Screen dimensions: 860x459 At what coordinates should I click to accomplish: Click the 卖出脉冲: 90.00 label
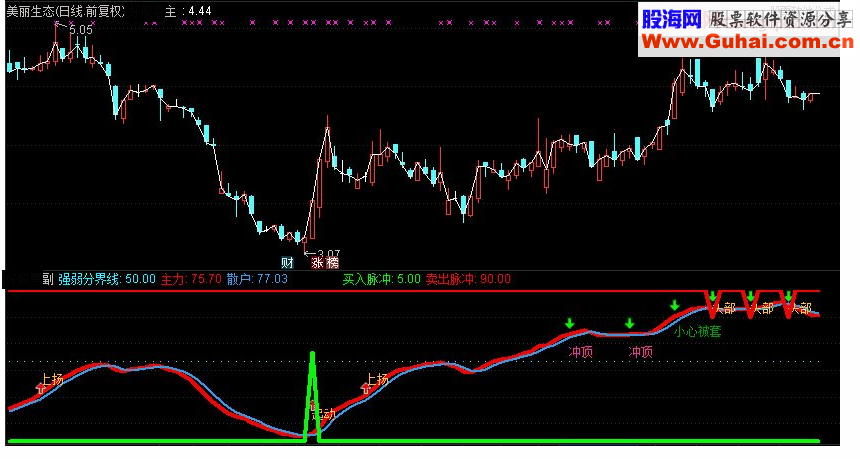click(468, 279)
